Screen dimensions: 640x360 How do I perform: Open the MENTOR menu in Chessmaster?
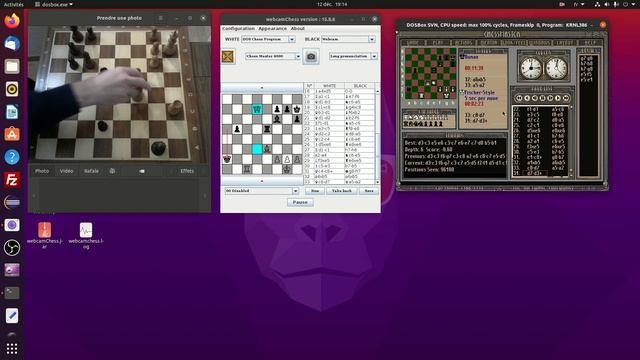[489, 42]
